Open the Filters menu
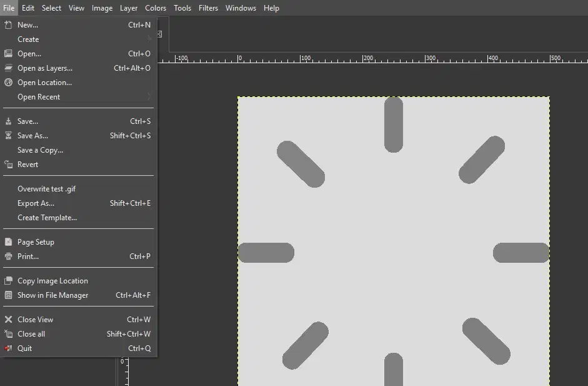The width and height of the screenshot is (588, 386). tap(208, 8)
